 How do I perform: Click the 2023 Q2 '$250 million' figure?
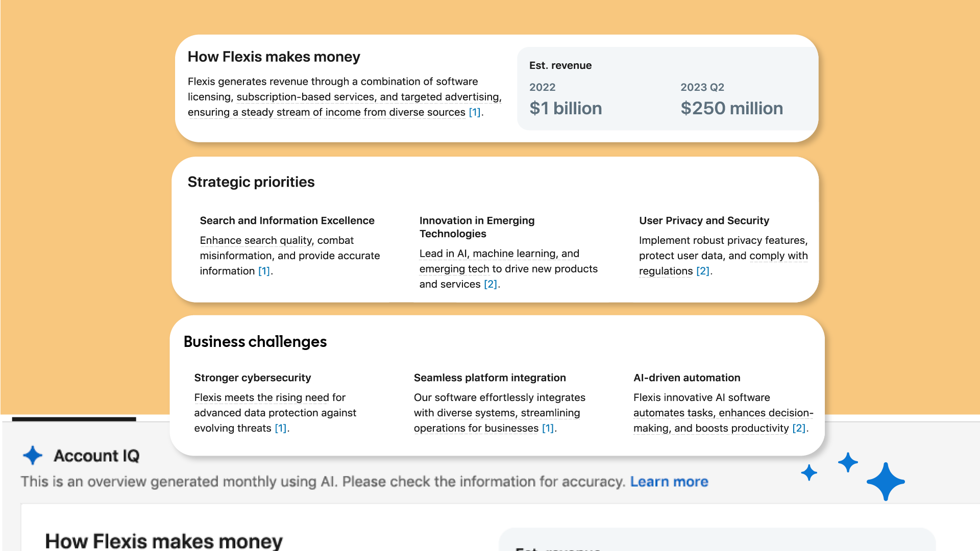[x=731, y=108]
